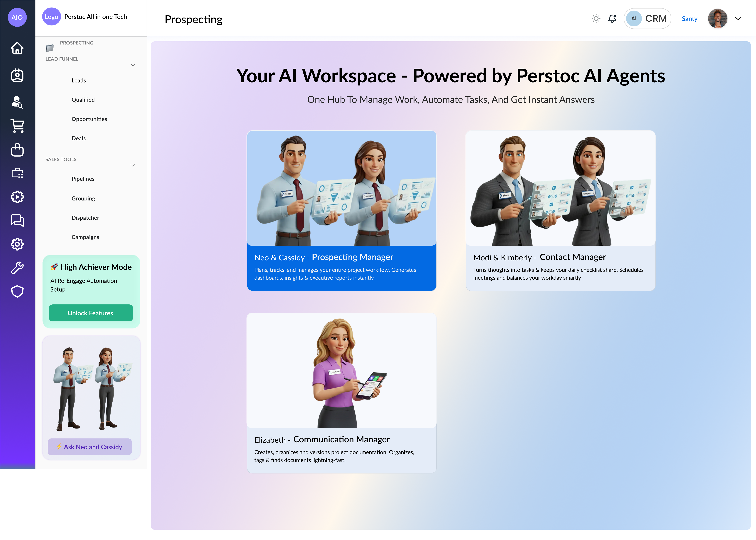Open the shopping bag sidebar icon

[x=17, y=150]
